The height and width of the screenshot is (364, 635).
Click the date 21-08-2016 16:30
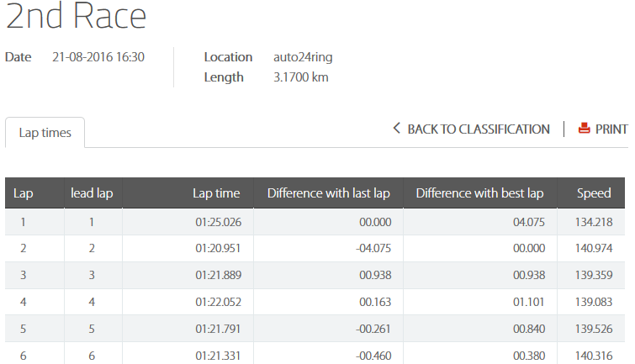98,57
